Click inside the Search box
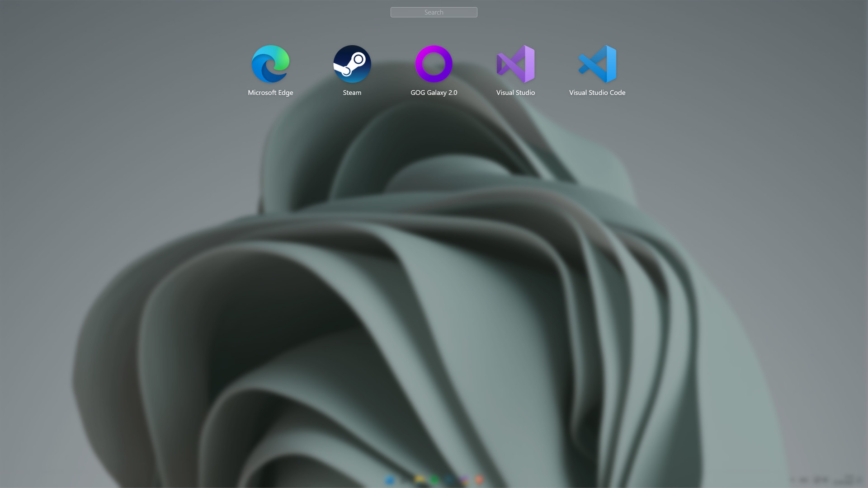This screenshot has width=868, height=488. (x=434, y=12)
